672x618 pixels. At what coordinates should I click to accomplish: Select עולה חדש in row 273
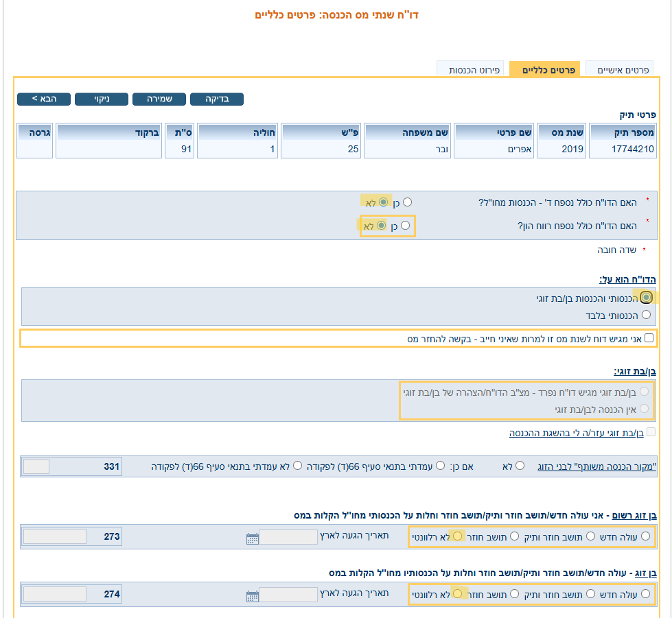click(x=646, y=536)
